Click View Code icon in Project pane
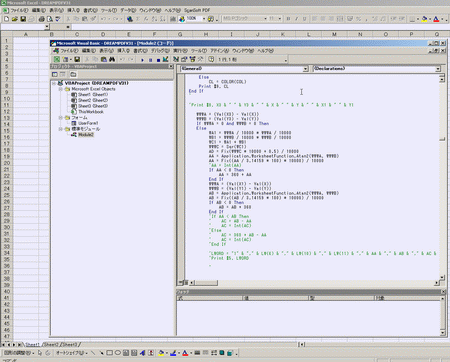 coord(55,74)
